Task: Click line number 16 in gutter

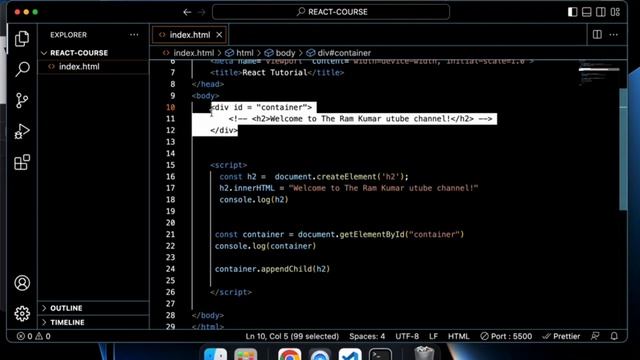Action: tap(171, 177)
